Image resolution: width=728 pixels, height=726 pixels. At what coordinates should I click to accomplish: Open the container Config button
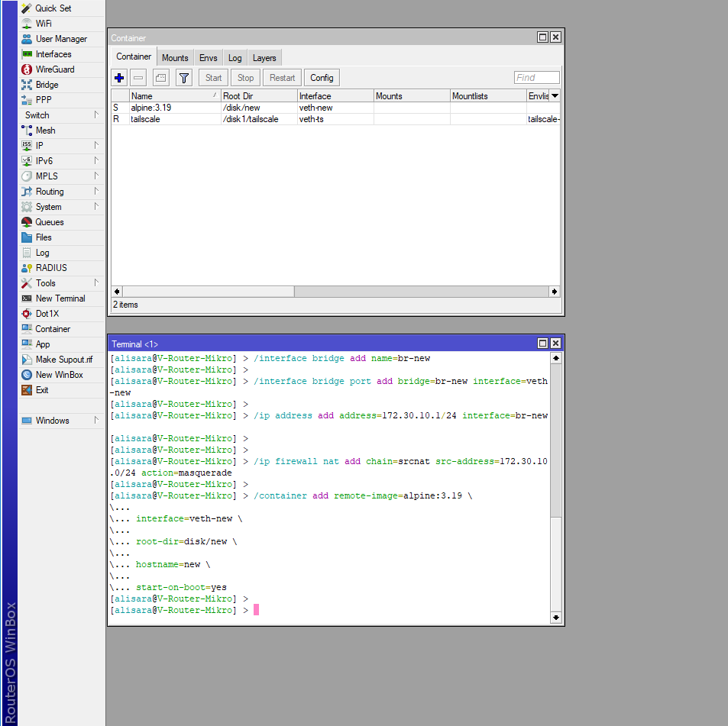[322, 78]
